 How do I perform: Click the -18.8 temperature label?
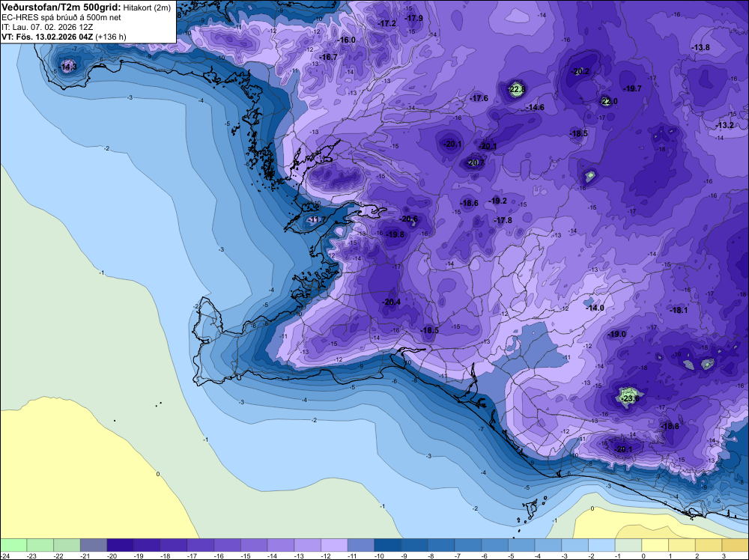[670, 426]
